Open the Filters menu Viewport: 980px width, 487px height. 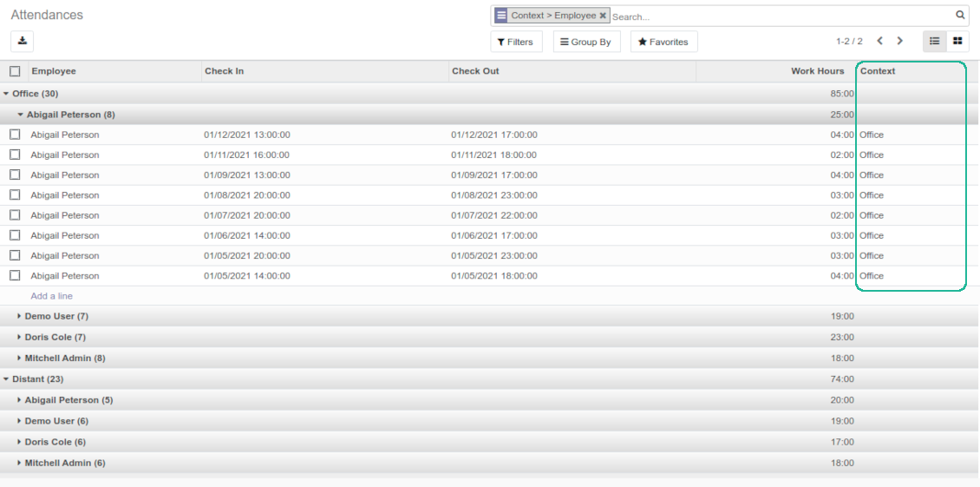tap(516, 42)
